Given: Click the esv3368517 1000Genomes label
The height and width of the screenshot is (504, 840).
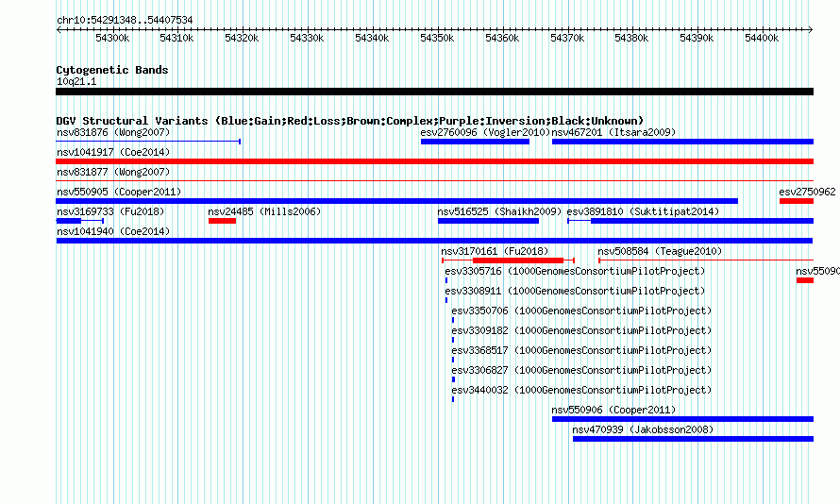Looking at the screenshot, I should (x=581, y=350).
